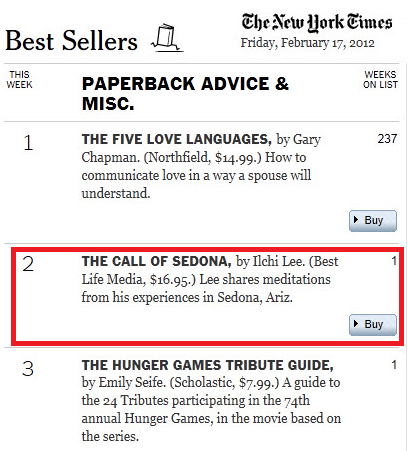Screen dimensions: 408x451
Task: Click the Five Love Languages description text
Action: [198, 175]
